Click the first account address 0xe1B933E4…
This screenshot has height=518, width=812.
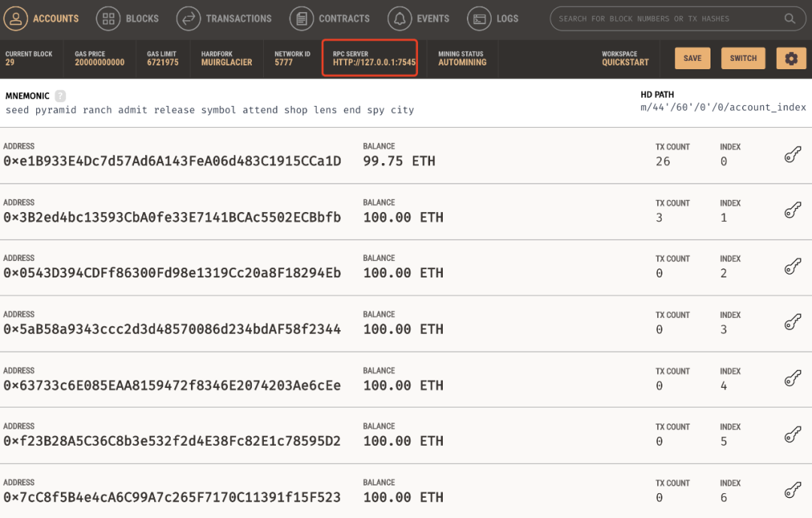pyautogui.click(x=172, y=162)
